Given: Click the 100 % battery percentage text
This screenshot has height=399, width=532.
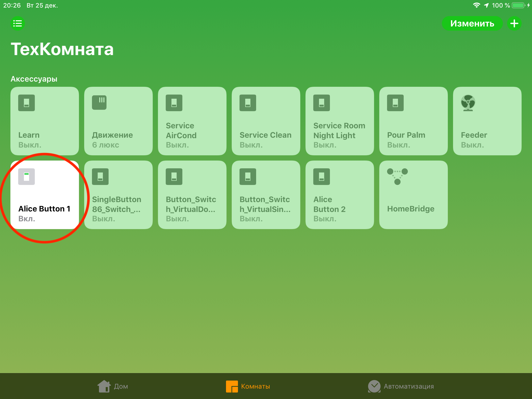Looking at the screenshot, I should [501, 5].
